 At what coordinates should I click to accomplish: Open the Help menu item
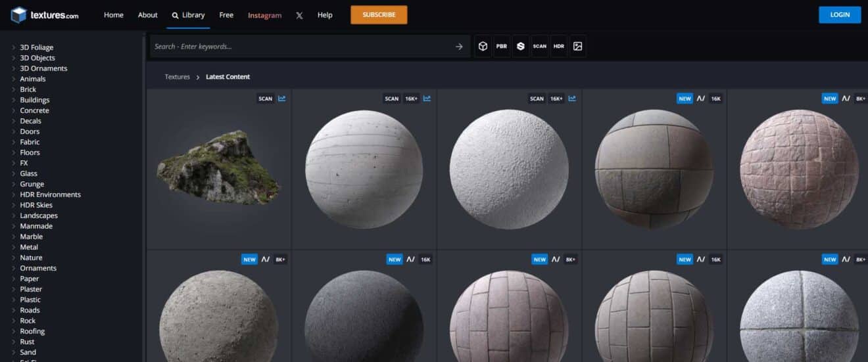click(x=325, y=15)
